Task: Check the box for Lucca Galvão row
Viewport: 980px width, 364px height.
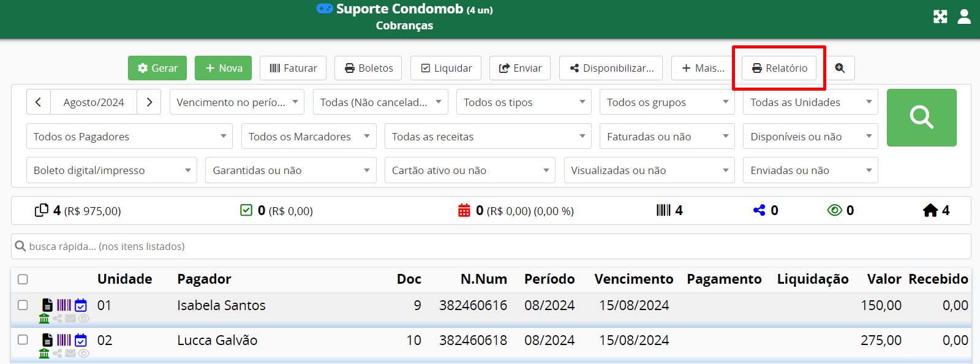Action: pyautogui.click(x=23, y=339)
